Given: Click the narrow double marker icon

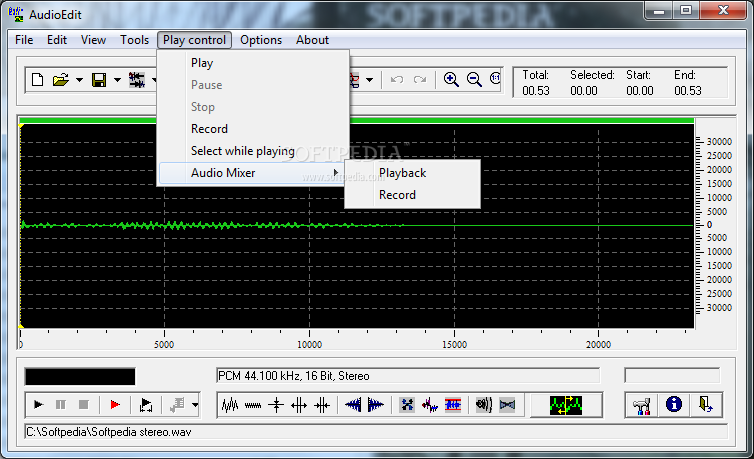Looking at the screenshot, I should (x=322, y=405).
